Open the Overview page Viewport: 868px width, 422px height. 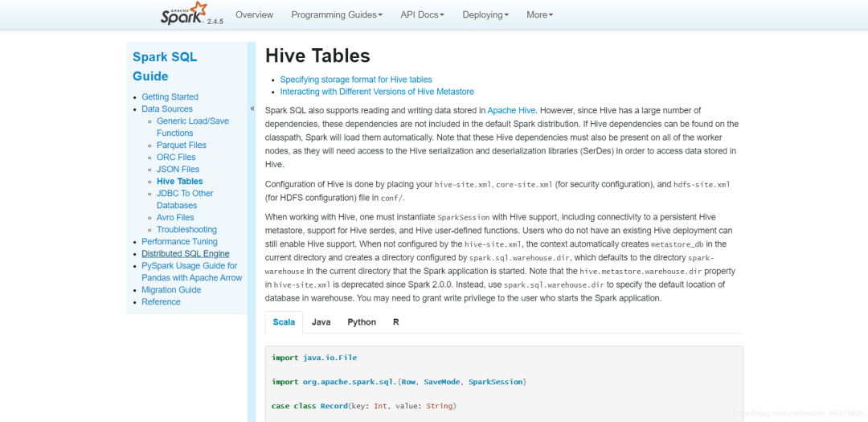(x=254, y=15)
